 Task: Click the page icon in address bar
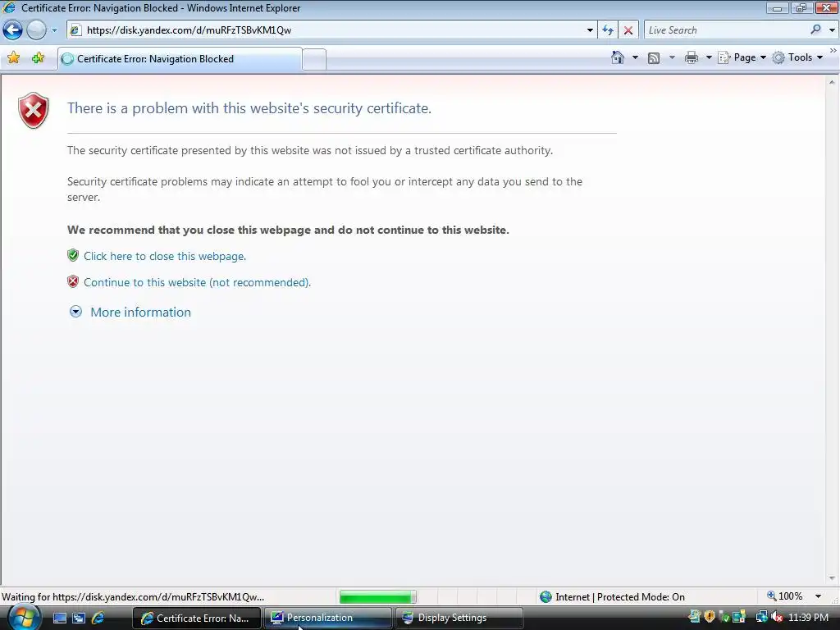point(76,30)
